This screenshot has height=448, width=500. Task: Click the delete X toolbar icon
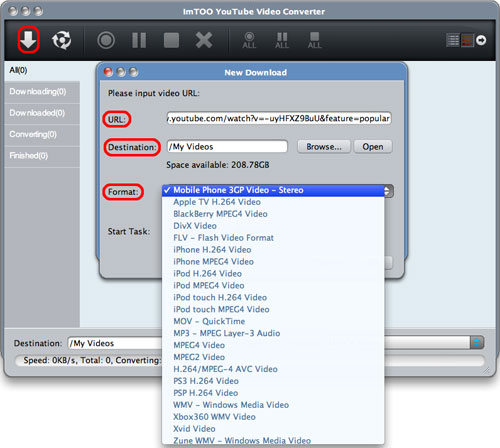[204, 40]
